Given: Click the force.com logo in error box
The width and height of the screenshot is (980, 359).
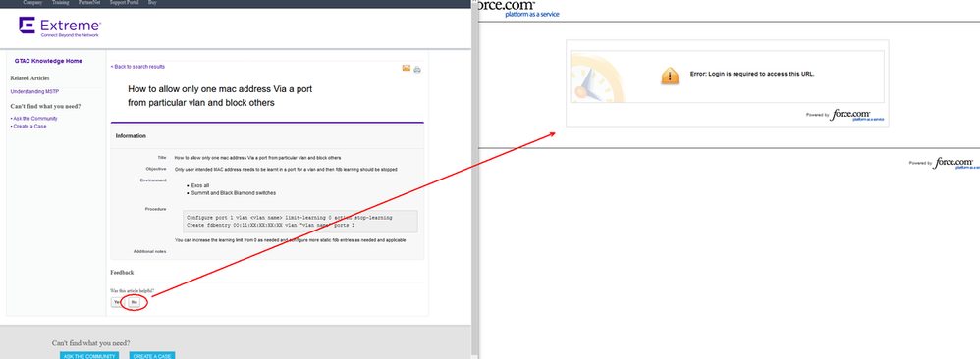Looking at the screenshot, I should 857,115.
